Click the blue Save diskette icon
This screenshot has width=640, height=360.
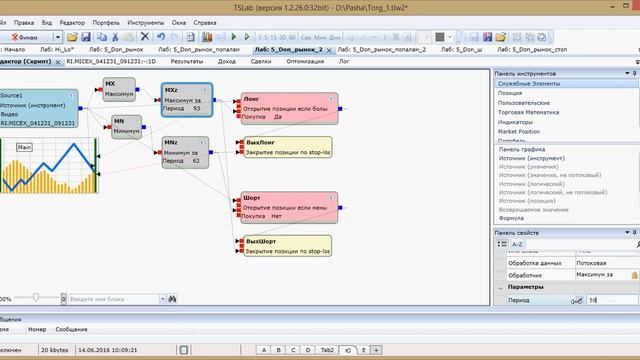pos(86,37)
